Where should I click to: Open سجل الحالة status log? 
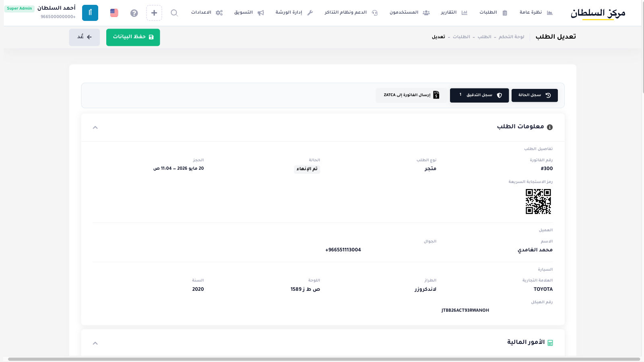coord(535,95)
